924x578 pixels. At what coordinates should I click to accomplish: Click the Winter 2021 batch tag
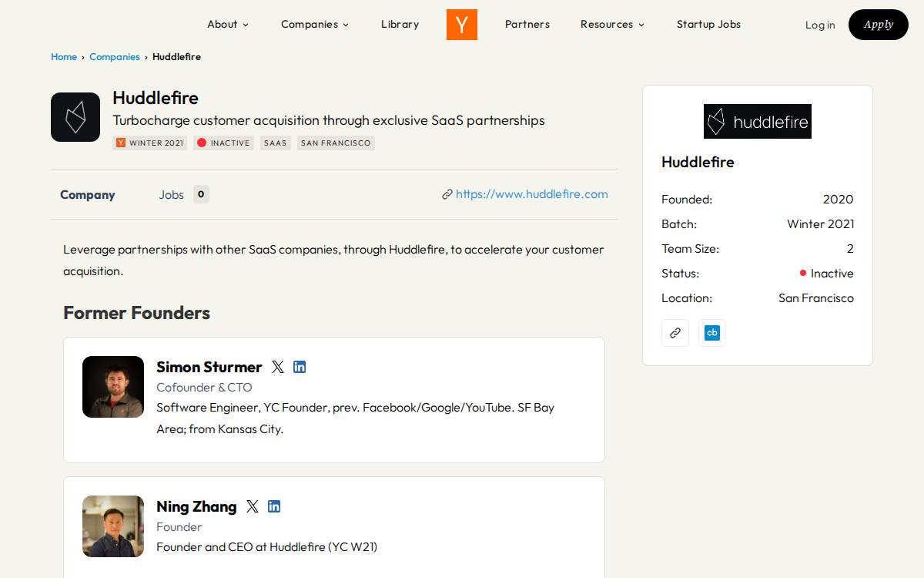[x=150, y=143]
